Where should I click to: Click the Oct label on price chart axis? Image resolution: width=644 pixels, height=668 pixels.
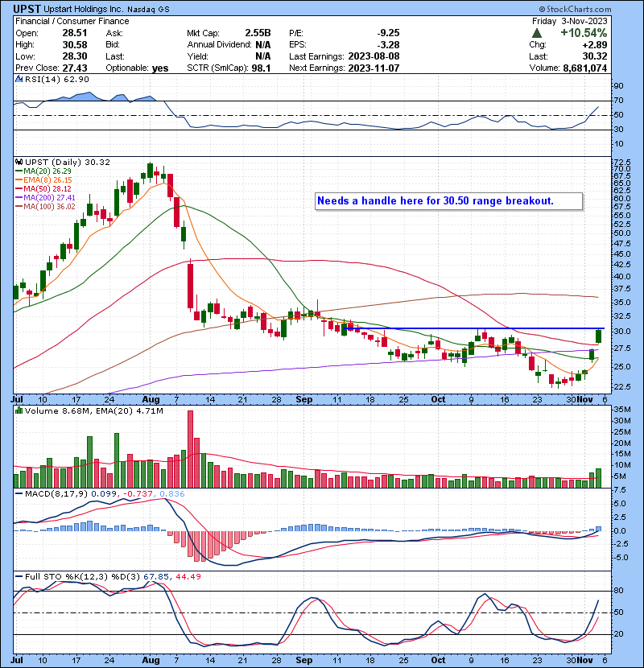[x=438, y=400]
